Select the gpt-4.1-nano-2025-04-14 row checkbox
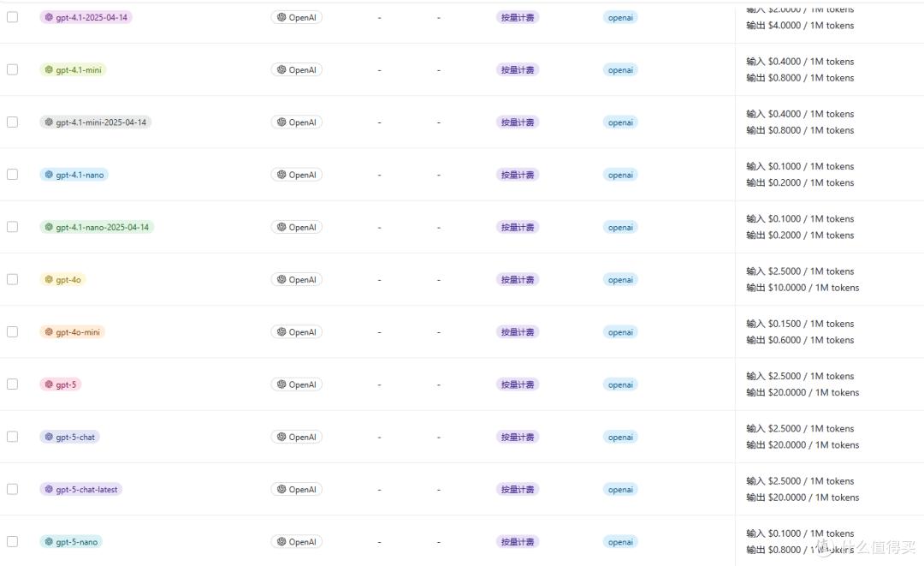Viewport: 924px width, 566px height. coord(12,227)
